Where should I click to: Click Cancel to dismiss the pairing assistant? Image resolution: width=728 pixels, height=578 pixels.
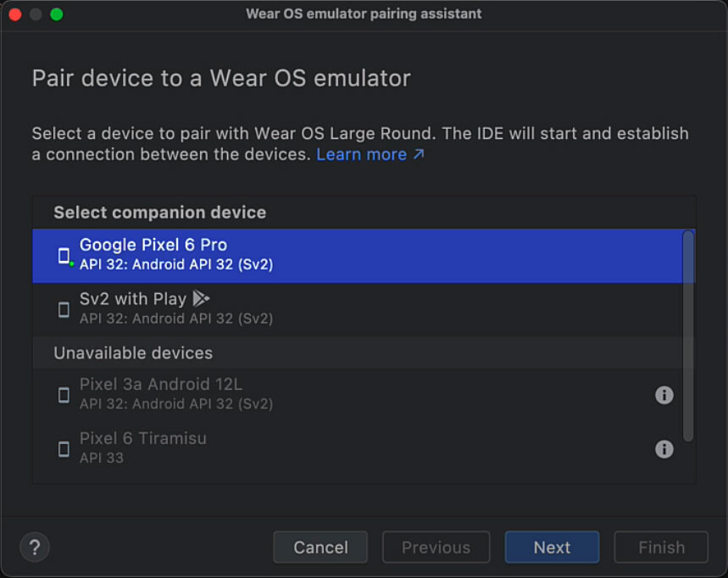(x=320, y=547)
